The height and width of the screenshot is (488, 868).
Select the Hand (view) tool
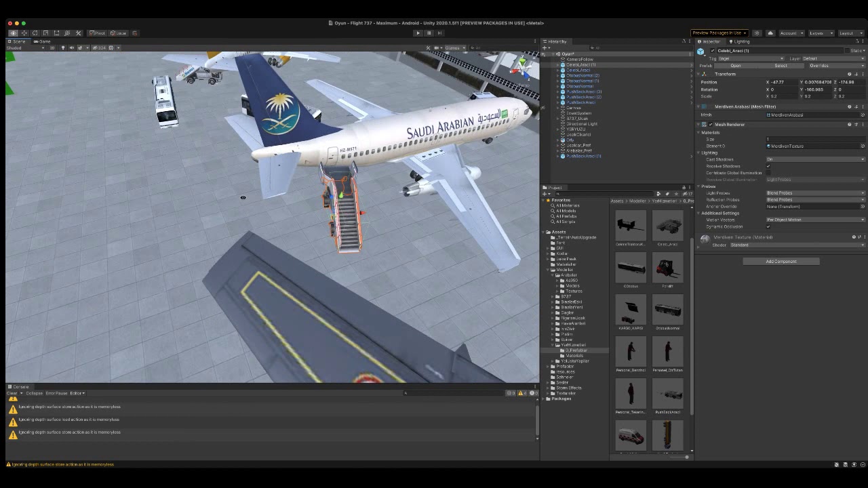13,33
